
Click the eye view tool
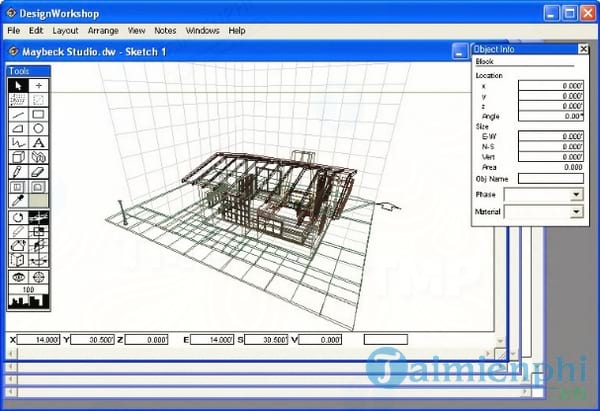pos(18,276)
